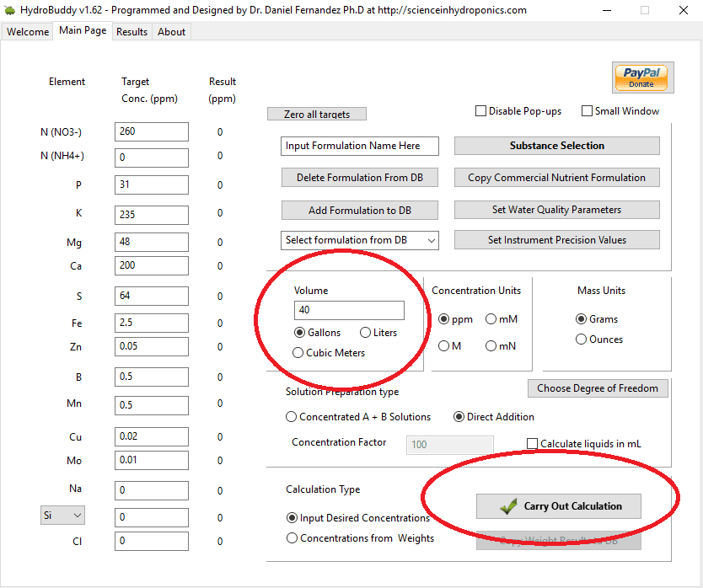Open the Results tab
This screenshot has height=588, width=703.
131,32
